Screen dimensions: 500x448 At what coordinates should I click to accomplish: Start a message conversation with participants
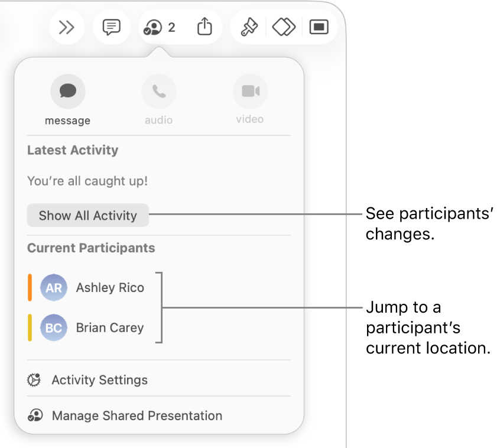[67, 91]
